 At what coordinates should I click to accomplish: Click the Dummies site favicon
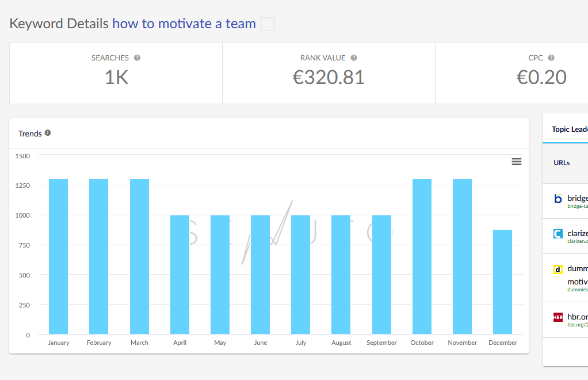click(558, 269)
